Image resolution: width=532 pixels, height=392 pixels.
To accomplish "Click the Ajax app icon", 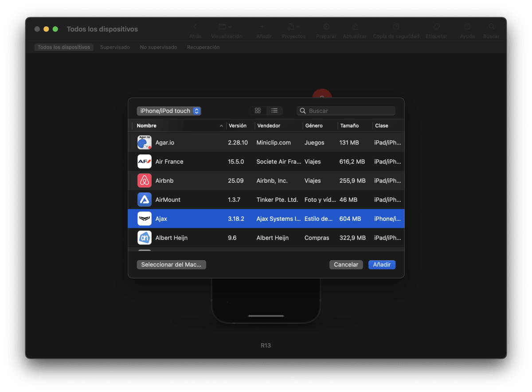I will point(145,219).
